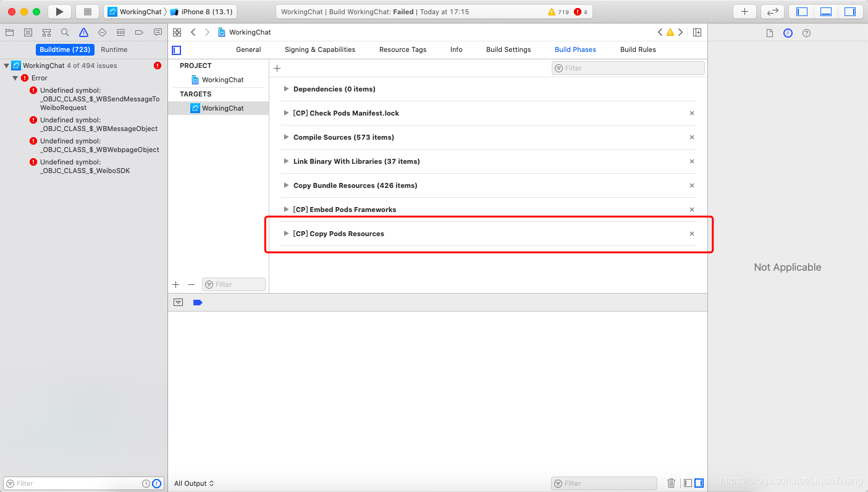Image resolution: width=868 pixels, height=492 pixels.
Task: Go forward in editor history
Action: click(207, 32)
